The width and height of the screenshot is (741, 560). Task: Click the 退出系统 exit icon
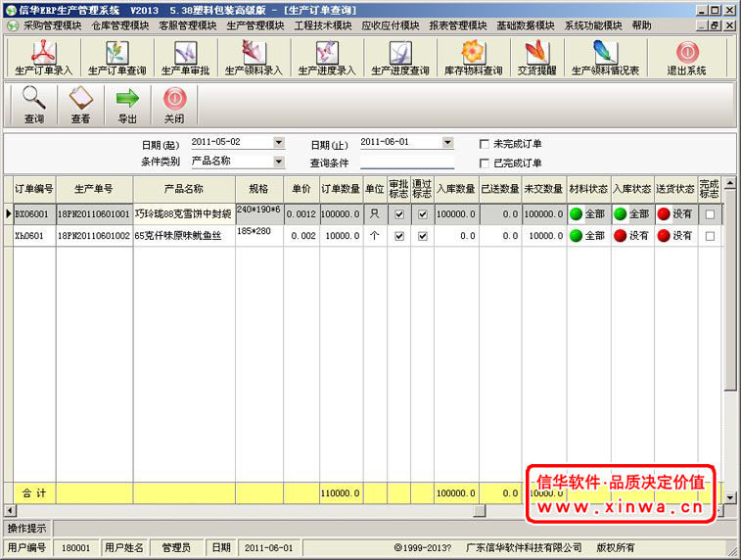click(686, 58)
